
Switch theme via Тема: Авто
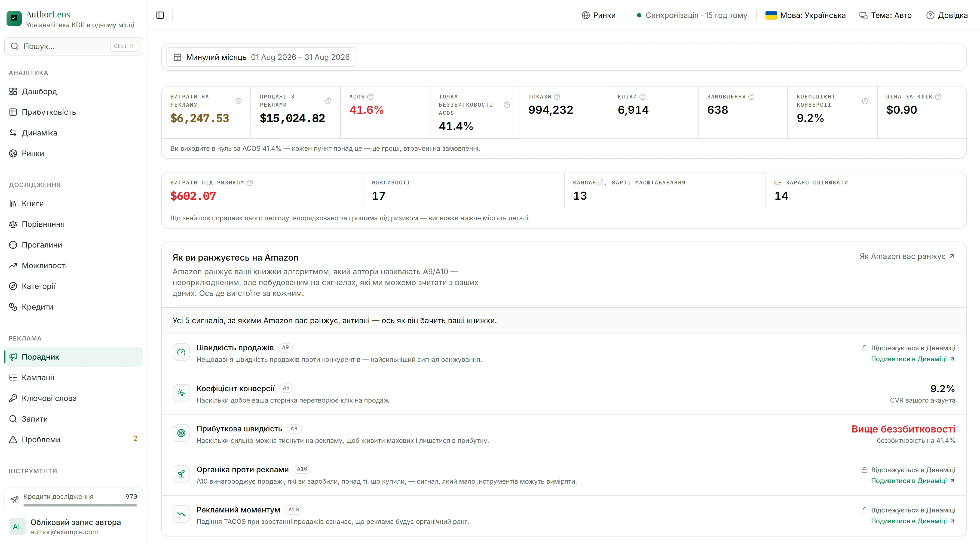(886, 15)
